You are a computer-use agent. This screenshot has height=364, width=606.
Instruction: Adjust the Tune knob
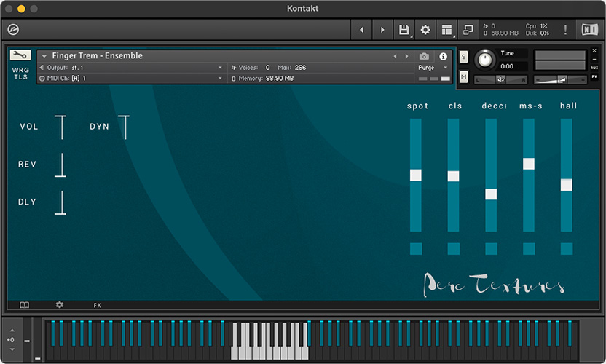click(x=484, y=60)
